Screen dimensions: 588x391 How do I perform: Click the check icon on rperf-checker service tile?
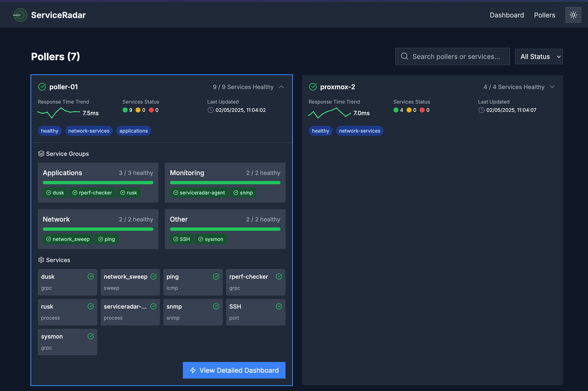[278, 277]
